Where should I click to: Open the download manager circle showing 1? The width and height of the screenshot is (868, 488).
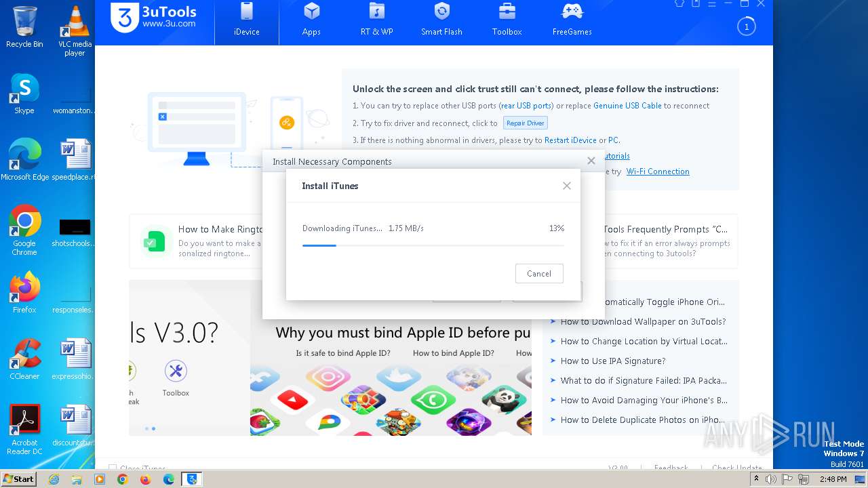coord(746,27)
